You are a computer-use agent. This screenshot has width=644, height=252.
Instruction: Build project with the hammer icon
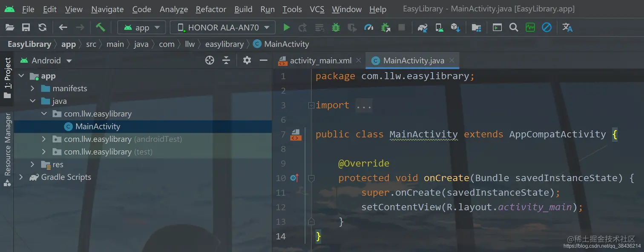click(101, 27)
